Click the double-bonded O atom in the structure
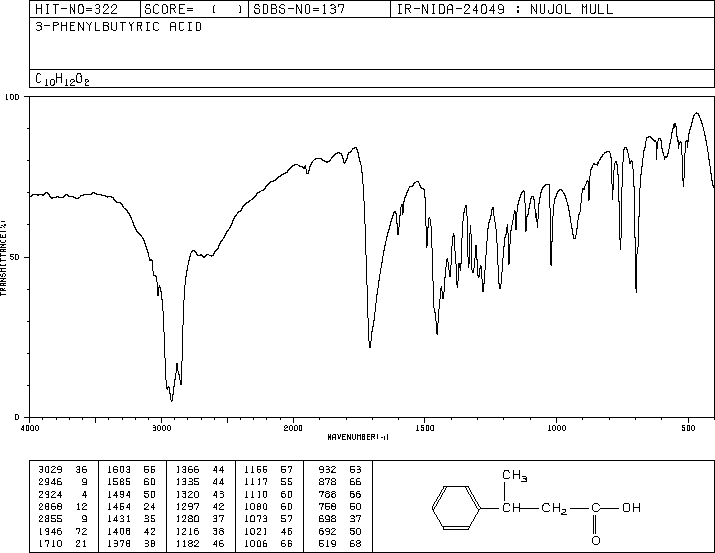The width and height of the screenshot is (715, 553). [596, 540]
